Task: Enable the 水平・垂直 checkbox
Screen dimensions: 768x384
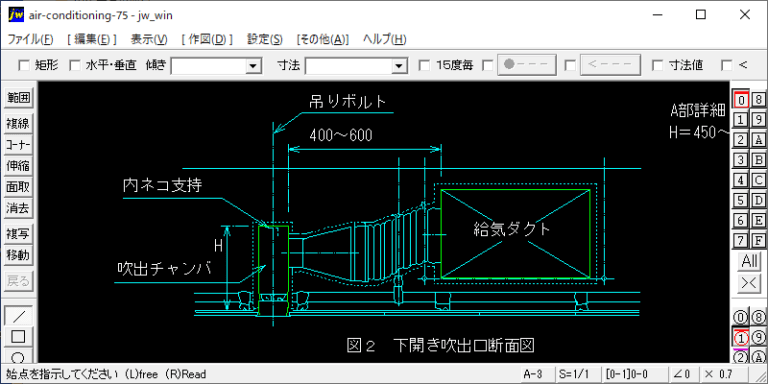Action: point(75,65)
